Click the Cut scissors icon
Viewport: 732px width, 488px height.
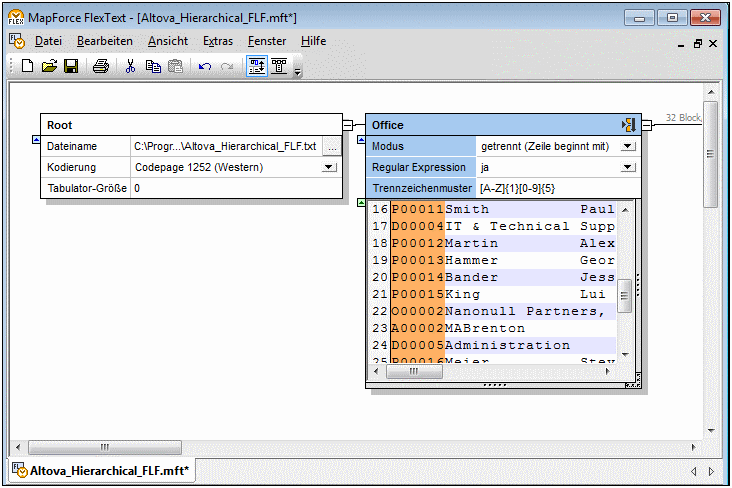[130, 67]
